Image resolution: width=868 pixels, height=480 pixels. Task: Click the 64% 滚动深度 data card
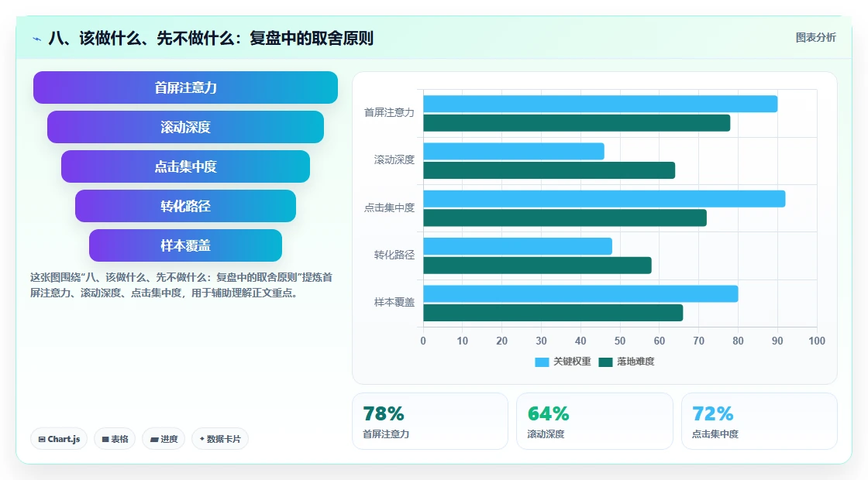coord(594,421)
